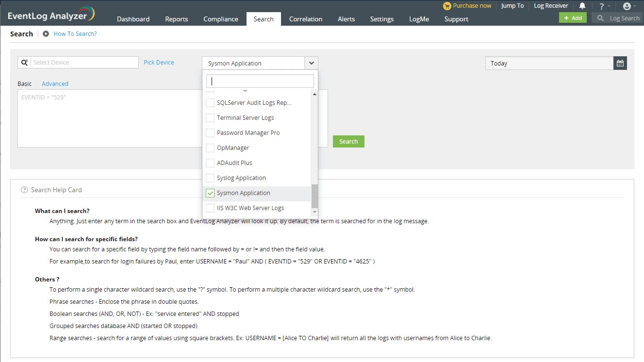The height and width of the screenshot is (362, 644).
Task: Open the Correlation tab
Action: click(306, 19)
